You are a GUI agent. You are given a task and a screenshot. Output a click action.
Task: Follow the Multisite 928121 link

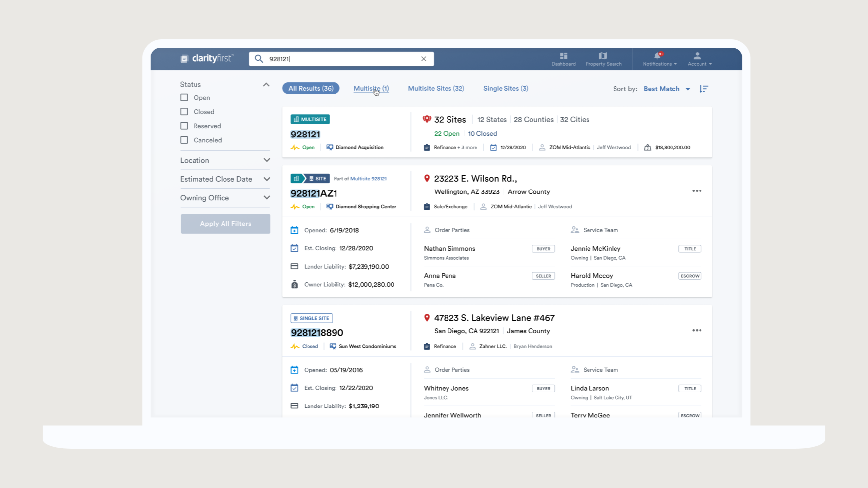point(368,179)
